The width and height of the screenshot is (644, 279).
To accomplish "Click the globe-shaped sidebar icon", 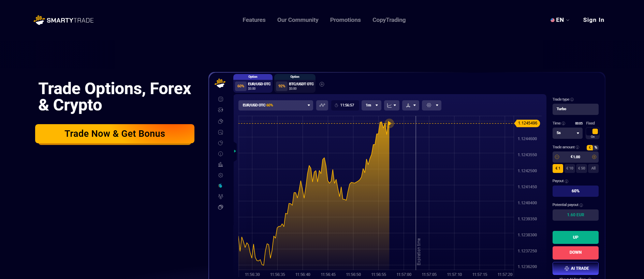I will [x=221, y=121].
